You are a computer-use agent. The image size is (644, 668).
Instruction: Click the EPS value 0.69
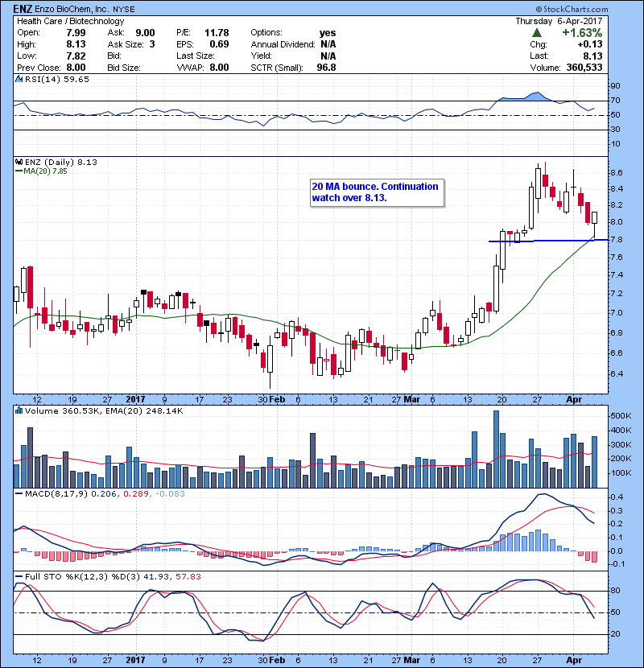[219, 44]
